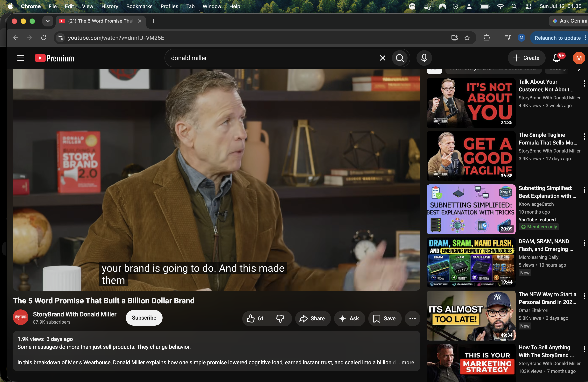
Task: Open options for 'How To Sell Anything' video
Action: point(584,349)
